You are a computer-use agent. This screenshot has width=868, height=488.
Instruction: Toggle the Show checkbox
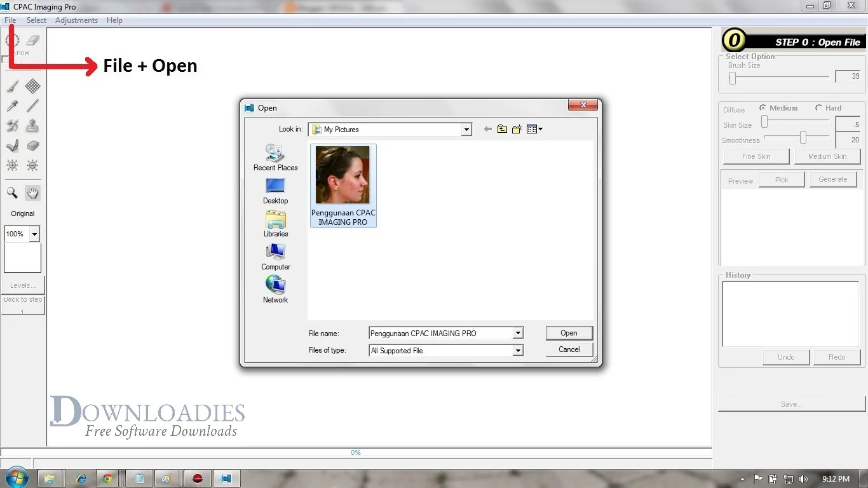click(x=5, y=60)
